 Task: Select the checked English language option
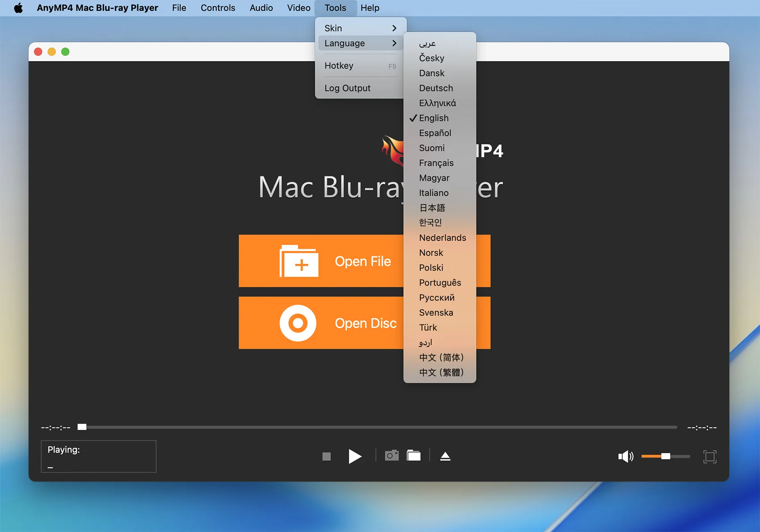click(434, 118)
